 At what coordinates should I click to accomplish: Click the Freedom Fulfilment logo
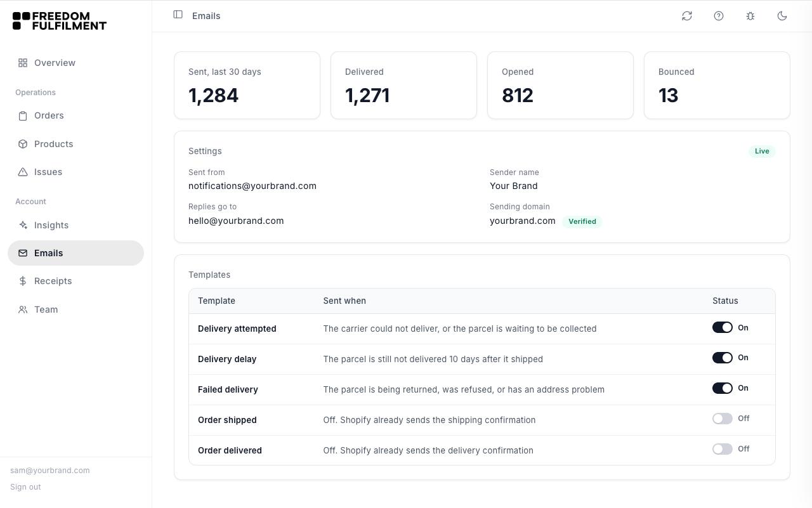click(60, 21)
